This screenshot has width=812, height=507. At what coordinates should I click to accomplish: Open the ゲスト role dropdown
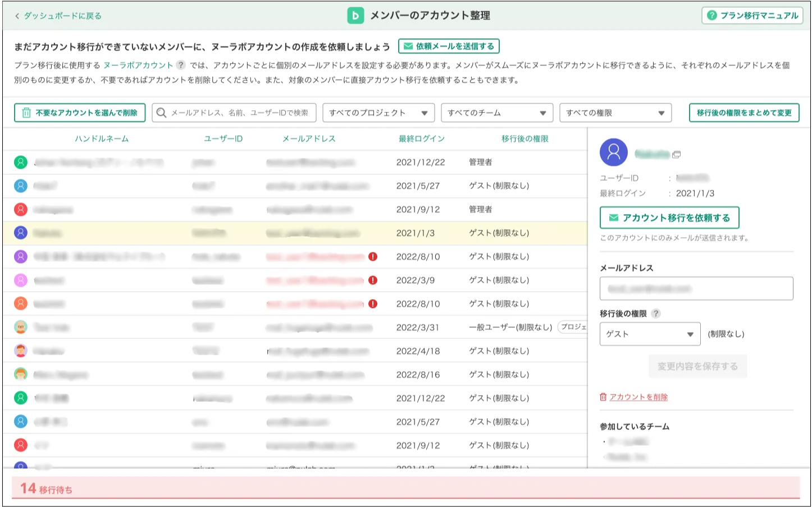pyautogui.click(x=650, y=334)
